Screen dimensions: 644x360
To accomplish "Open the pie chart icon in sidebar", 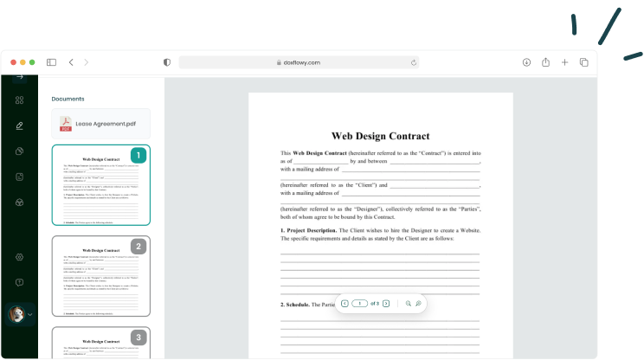I will [x=19, y=151].
